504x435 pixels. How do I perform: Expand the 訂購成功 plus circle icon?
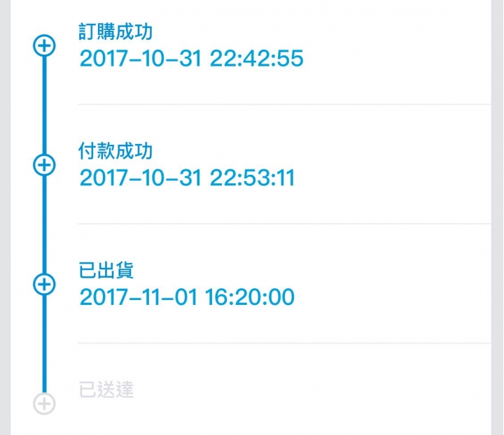click(44, 45)
